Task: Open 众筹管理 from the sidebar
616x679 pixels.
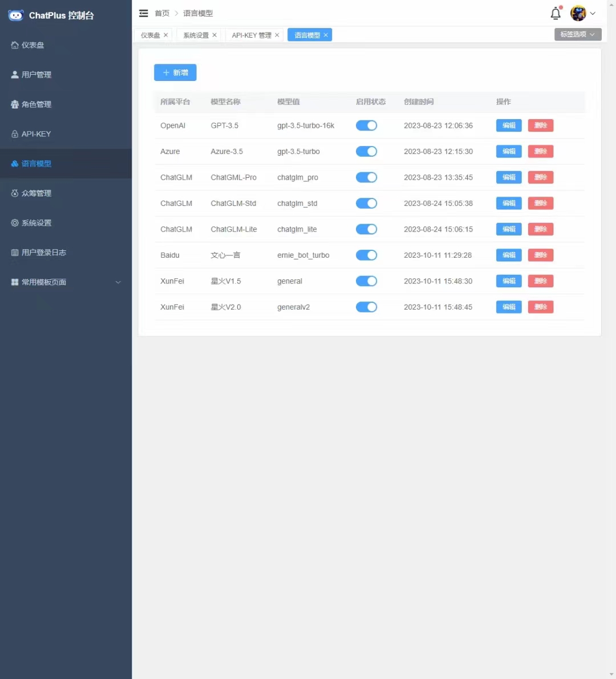Action: pyautogui.click(x=36, y=193)
